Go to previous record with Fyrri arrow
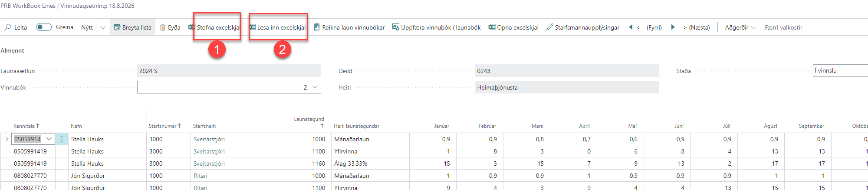Image resolution: width=868 pixels, height=190 pixels. pyautogui.click(x=631, y=27)
